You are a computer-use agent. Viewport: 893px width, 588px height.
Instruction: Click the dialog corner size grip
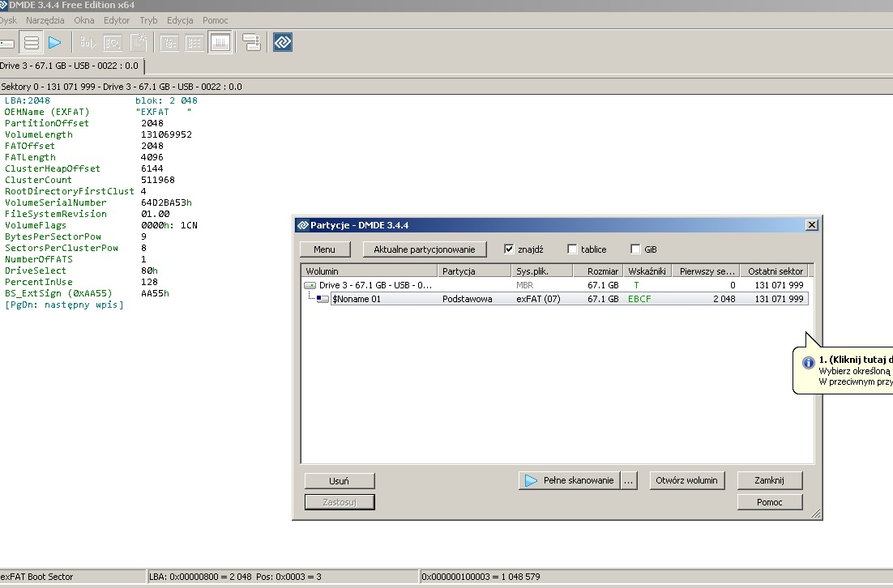click(815, 513)
